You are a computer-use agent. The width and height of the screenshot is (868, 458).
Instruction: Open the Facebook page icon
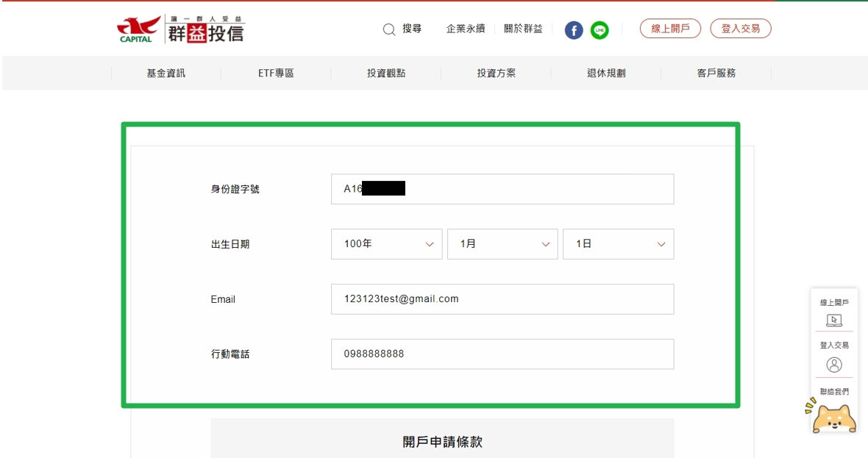click(x=574, y=30)
